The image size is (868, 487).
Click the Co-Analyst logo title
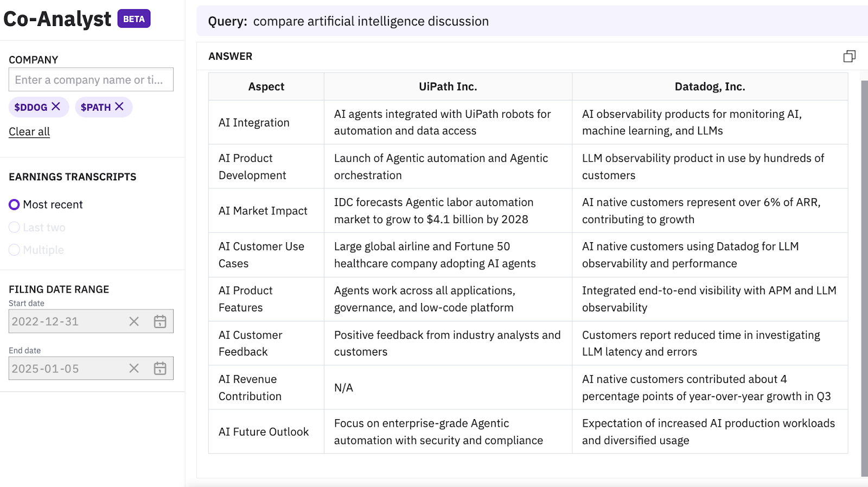point(57,19)
